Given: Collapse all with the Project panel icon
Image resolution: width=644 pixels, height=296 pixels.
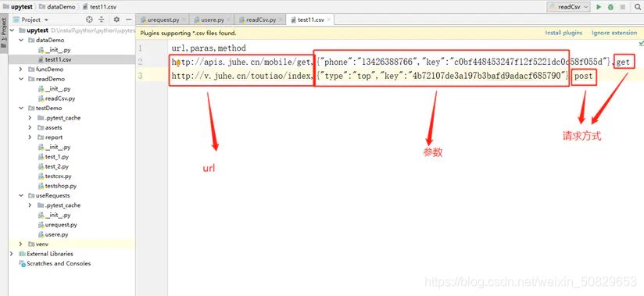Looking at the screenshot, I should pyautogui.click(x=102, y=20).
